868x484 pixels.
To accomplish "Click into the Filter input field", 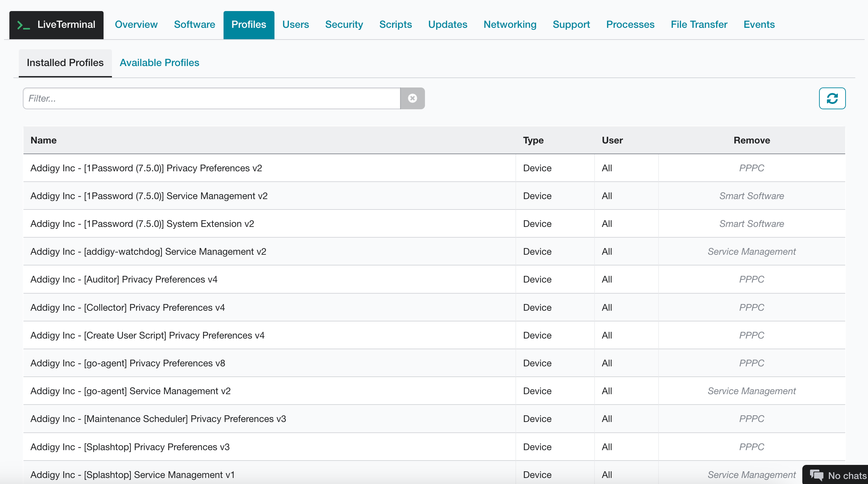I will point(211,99).
